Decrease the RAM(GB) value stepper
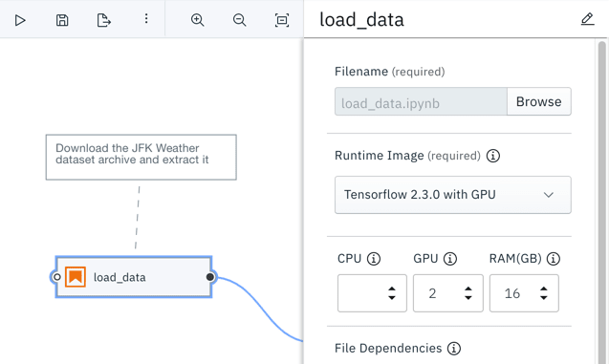Viewport: 609px width, 364px height. tap(544, 297)
